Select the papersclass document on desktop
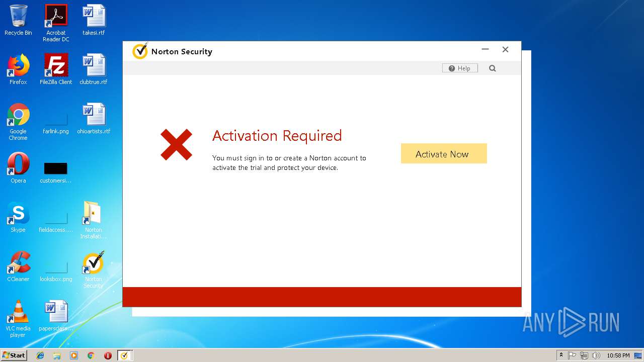 pos(56,315)
